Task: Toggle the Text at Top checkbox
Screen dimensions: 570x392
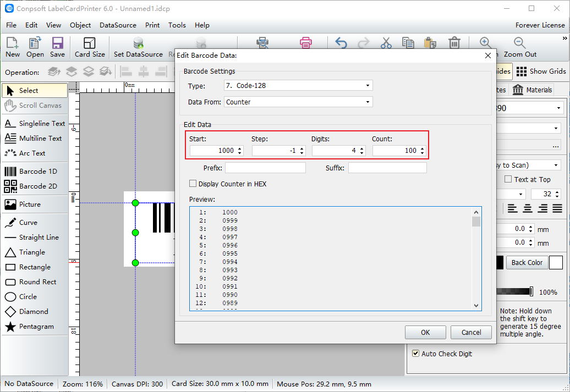Action: pos(508,179)
